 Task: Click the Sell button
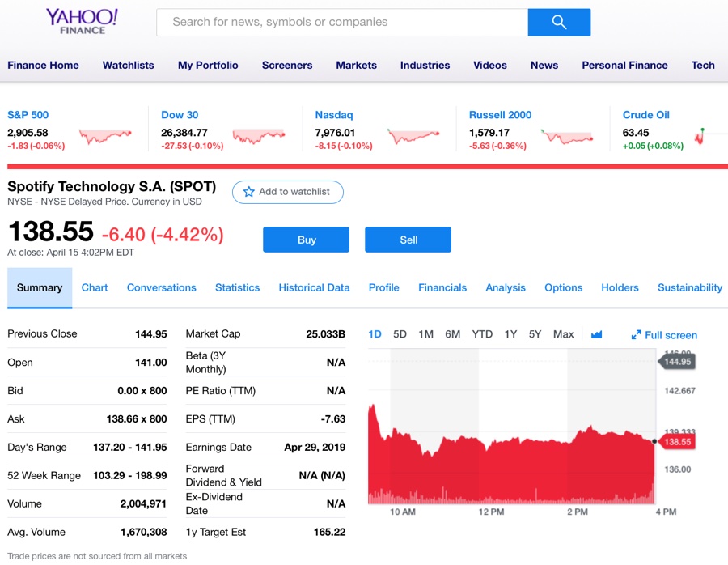pos(408,240)
